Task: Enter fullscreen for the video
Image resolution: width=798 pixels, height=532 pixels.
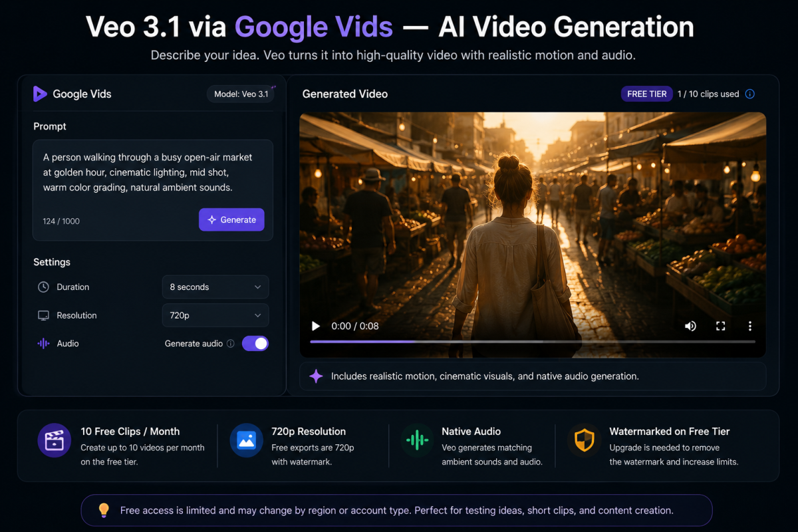Action: click(720, 326)
